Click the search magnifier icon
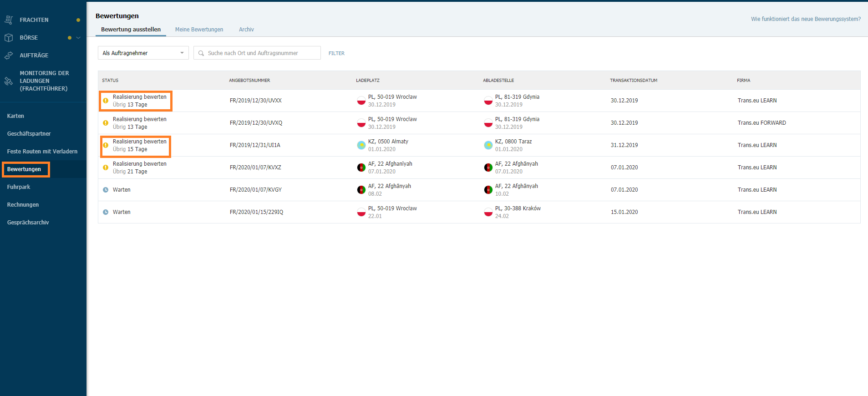 point(201,53)
